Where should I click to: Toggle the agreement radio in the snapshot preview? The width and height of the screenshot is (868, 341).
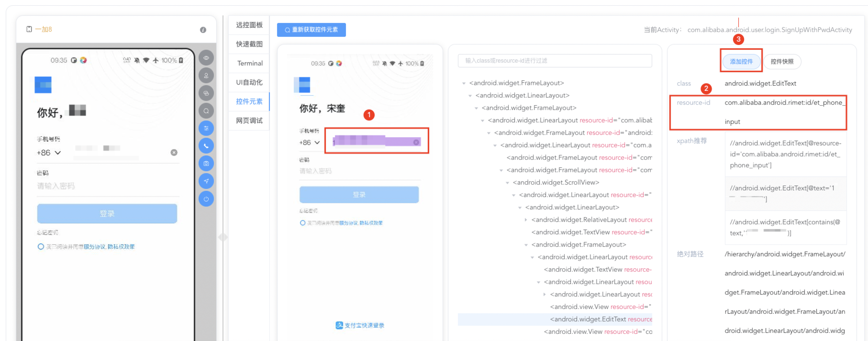(302, 223)
